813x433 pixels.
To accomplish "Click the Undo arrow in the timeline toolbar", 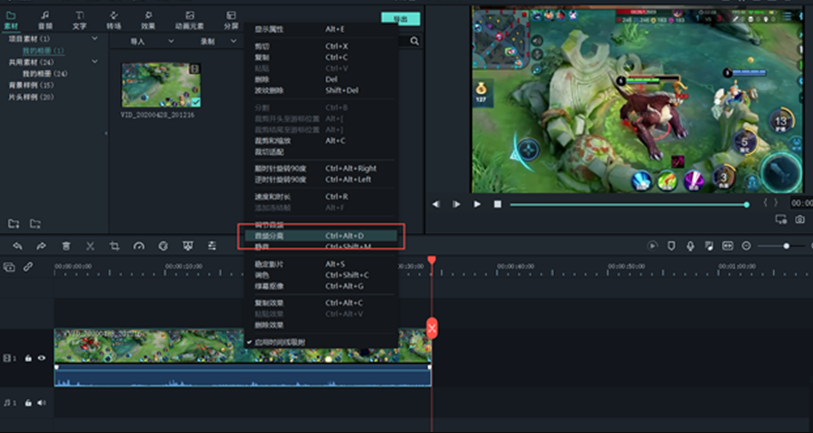I will (18, 246).
